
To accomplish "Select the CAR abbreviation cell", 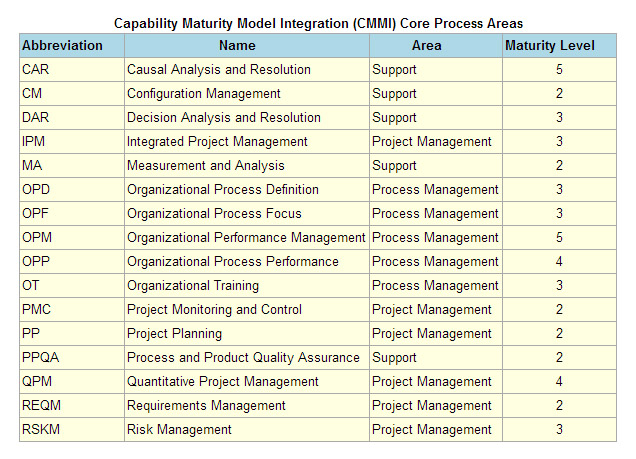I will [x=72, y=69].
